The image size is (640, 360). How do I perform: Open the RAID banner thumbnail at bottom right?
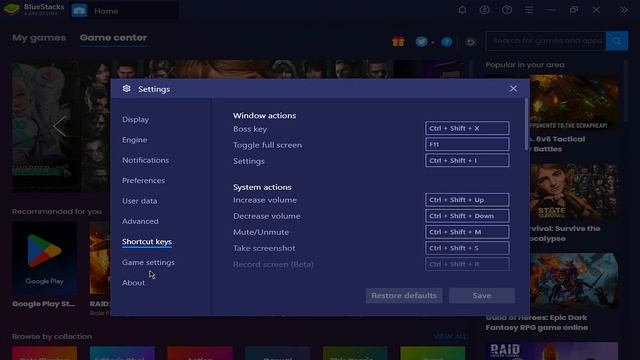552,351
